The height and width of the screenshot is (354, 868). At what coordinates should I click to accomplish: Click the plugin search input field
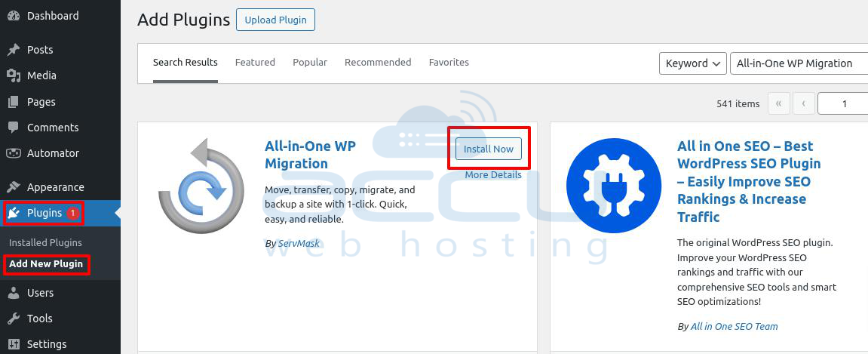(x=799, y=63)
